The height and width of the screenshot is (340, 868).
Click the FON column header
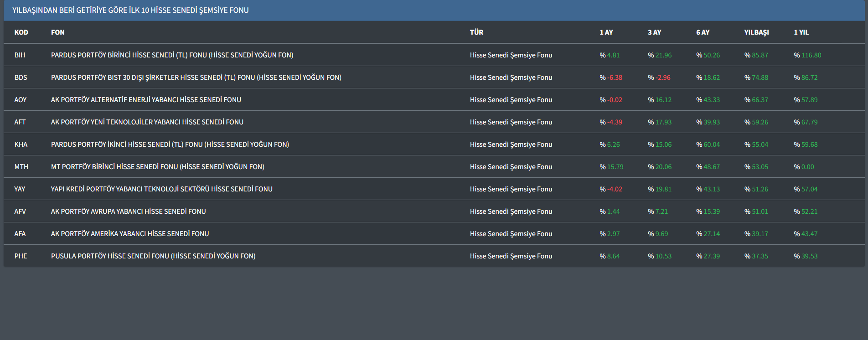pos(57,32)
